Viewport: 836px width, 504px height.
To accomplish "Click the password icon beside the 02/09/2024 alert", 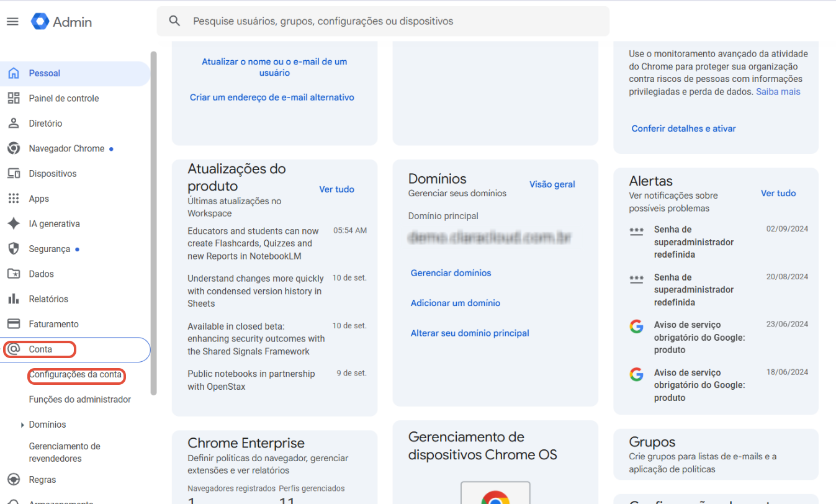I will [x=636, y=231].
